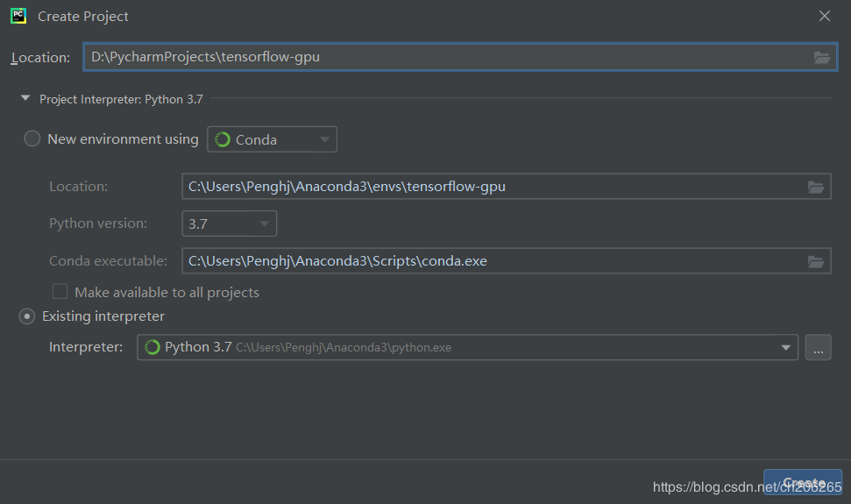Click the PyCharm logo icon in title bar
851x504 pixels.
tap(18, 16)
